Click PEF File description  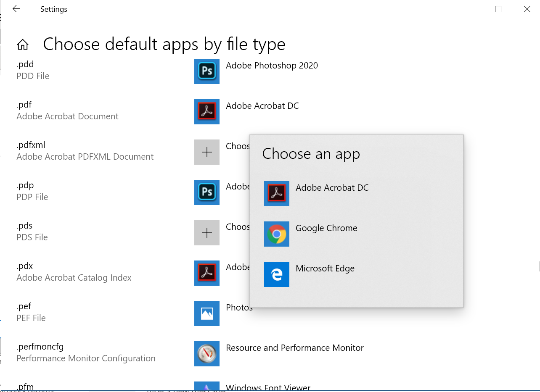pos(31,318)
